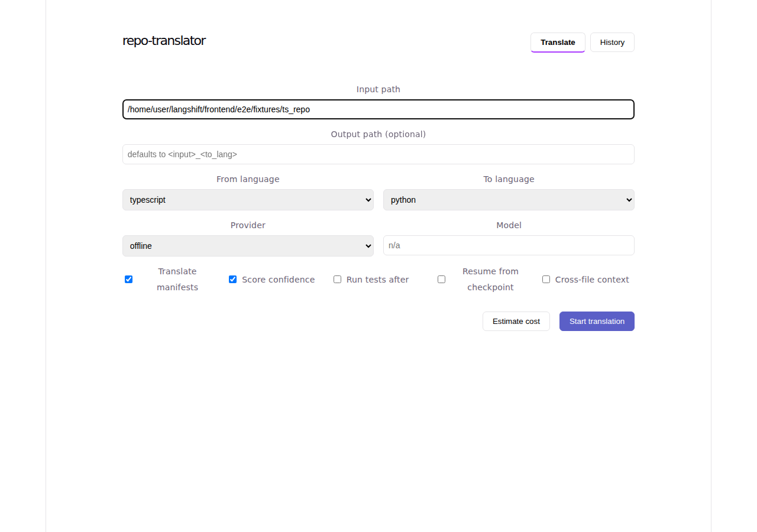The image size is (757, 532).
Task: Disable Score confidence checkbox
Action: point(232,279)
